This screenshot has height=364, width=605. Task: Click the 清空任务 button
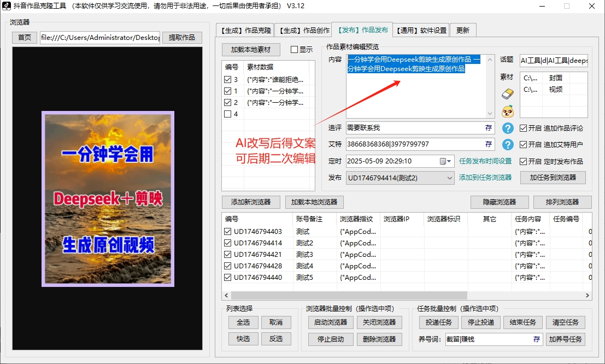coord(566,322)
